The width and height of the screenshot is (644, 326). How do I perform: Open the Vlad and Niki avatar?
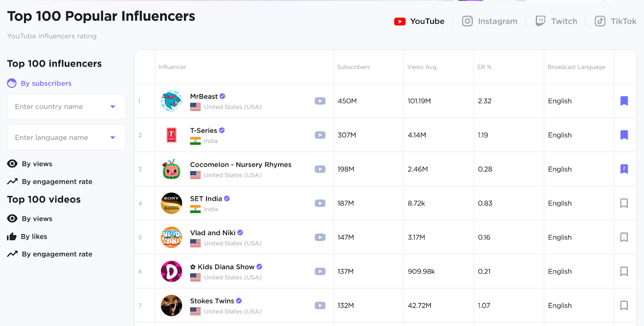171,237
